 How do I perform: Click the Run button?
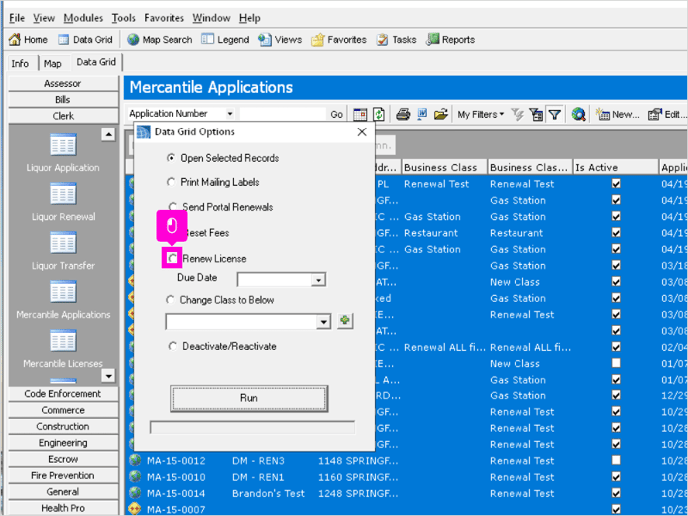[x=249, y=398]
